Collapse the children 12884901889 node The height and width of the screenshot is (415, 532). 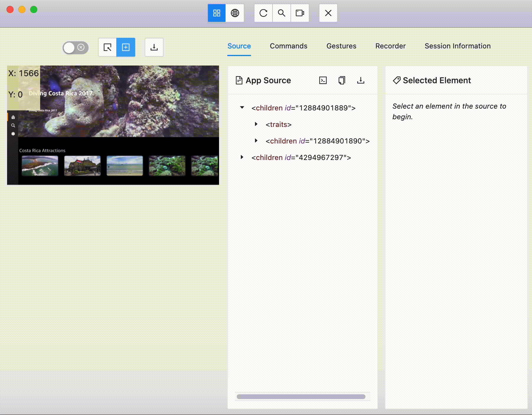click(x=242, y=108)
